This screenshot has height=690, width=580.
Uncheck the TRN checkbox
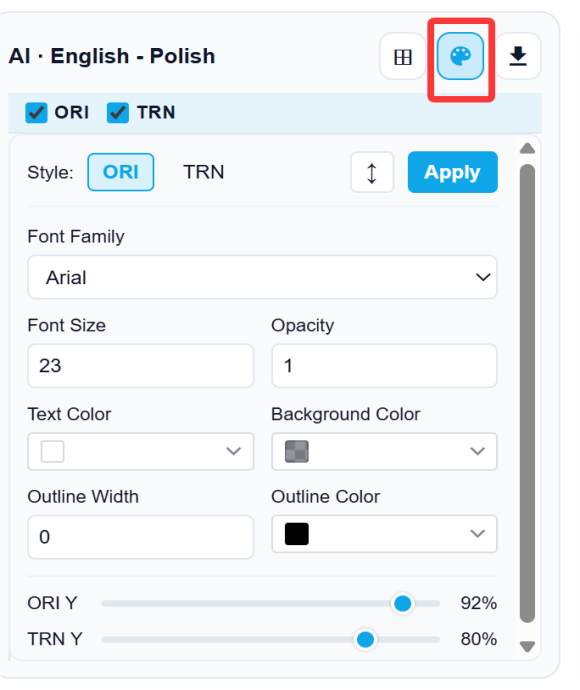point(118,113)
